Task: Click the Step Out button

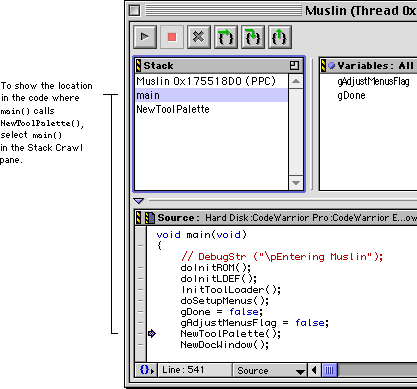Action: point(279,37)
